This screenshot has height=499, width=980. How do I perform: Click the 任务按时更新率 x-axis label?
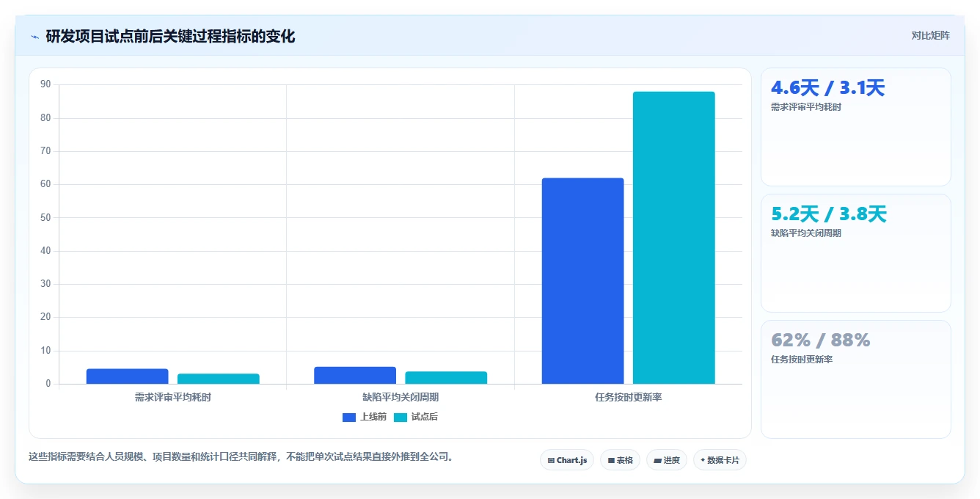tap(629, 397)
